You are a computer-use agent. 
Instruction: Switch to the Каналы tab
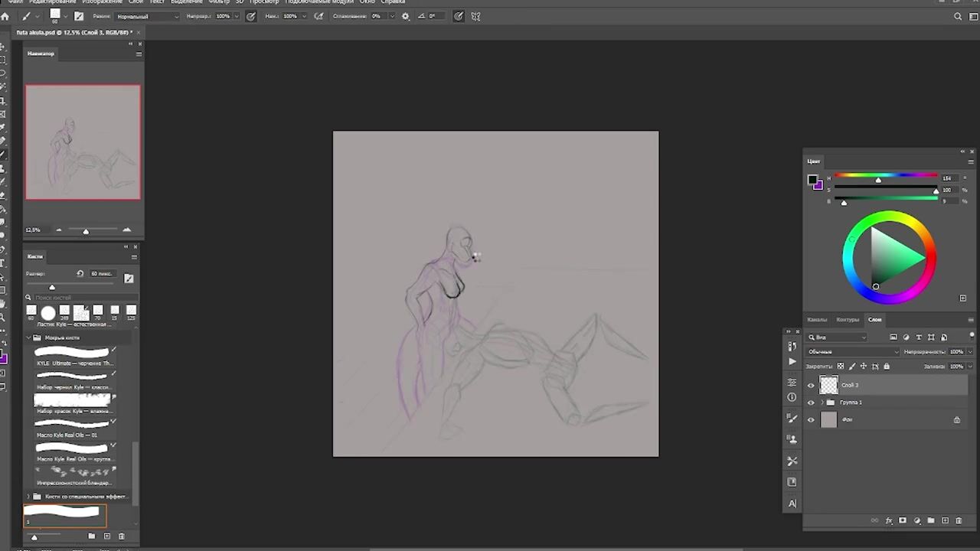pos(817,320)
